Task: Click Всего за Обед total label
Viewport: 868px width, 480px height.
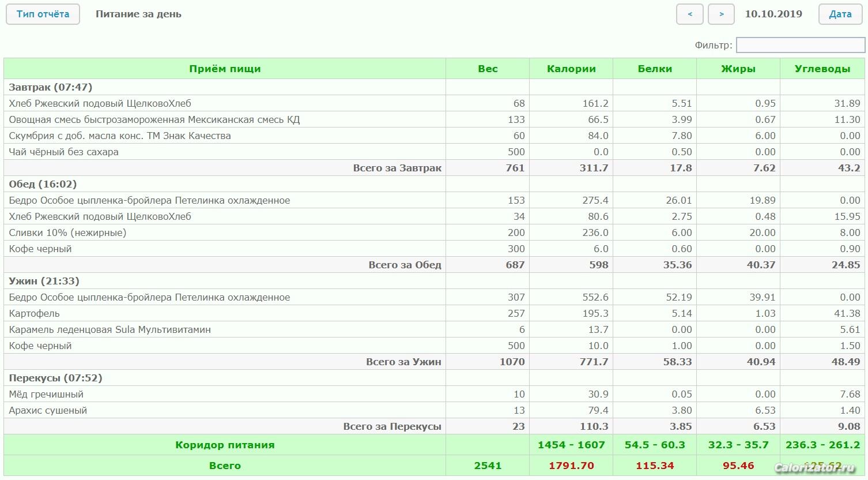Action: coord(405,265)
